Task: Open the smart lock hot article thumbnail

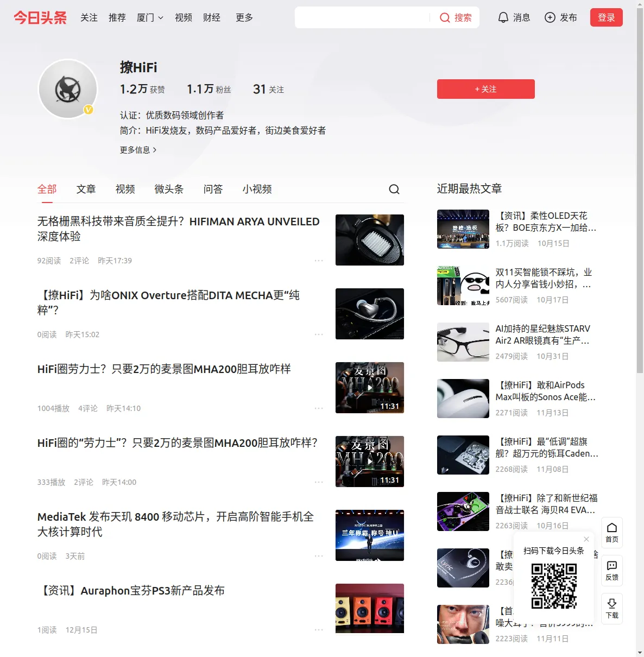Action: point(463,286)
